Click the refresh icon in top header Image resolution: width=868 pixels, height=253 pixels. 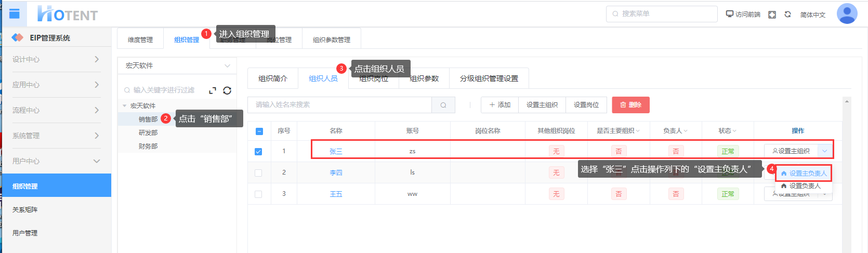pos(787,15)
